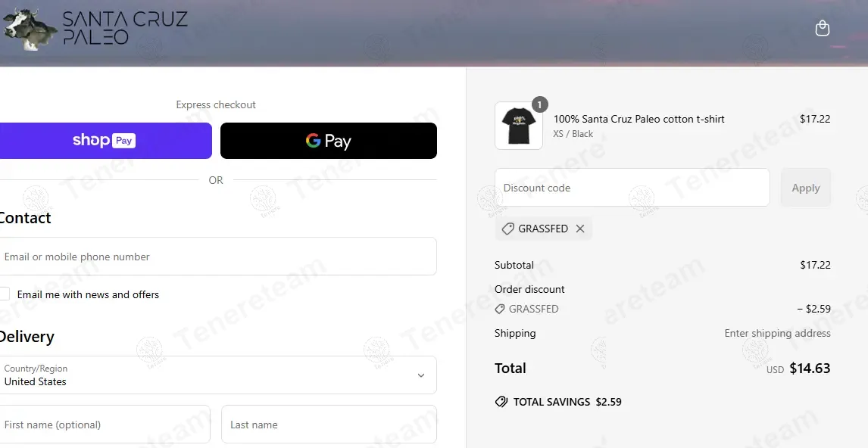Click the Email or mobile phone number field
Screen dimensions: 868x448
218,256
